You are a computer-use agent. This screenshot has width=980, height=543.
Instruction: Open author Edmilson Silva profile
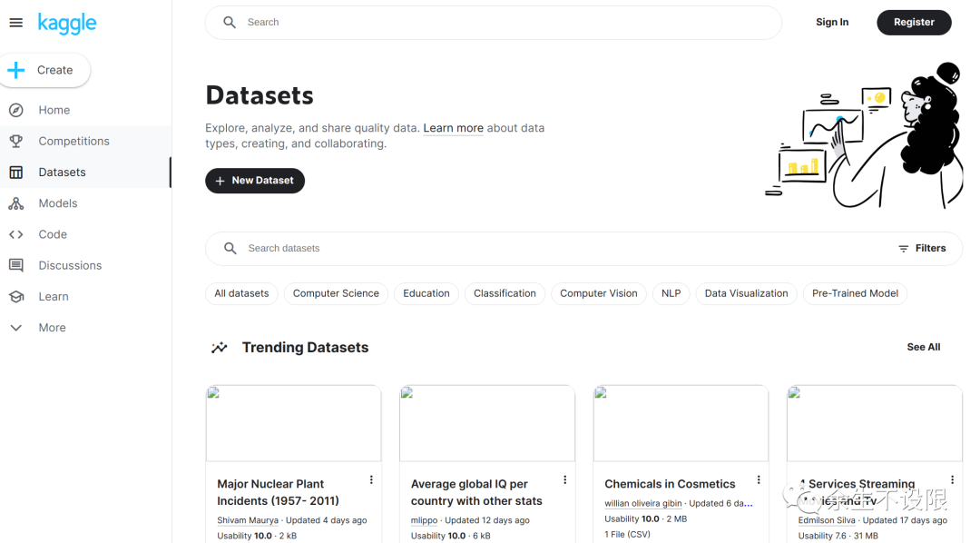[827, 520]
